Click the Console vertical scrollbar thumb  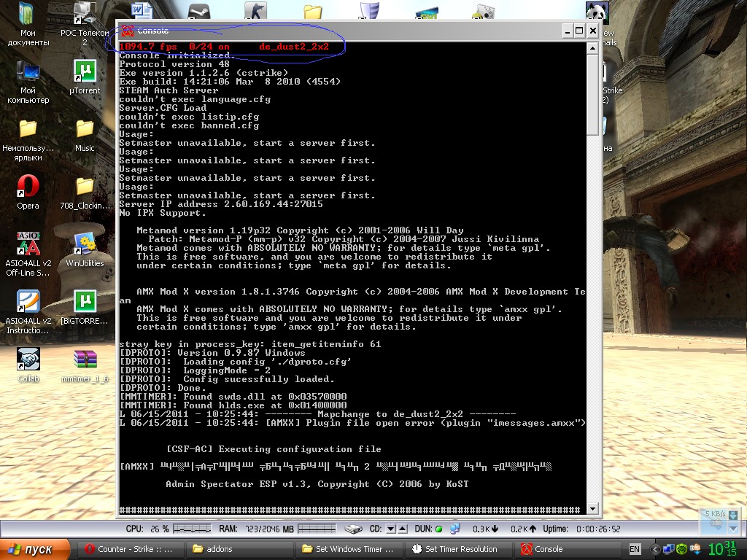592,94
